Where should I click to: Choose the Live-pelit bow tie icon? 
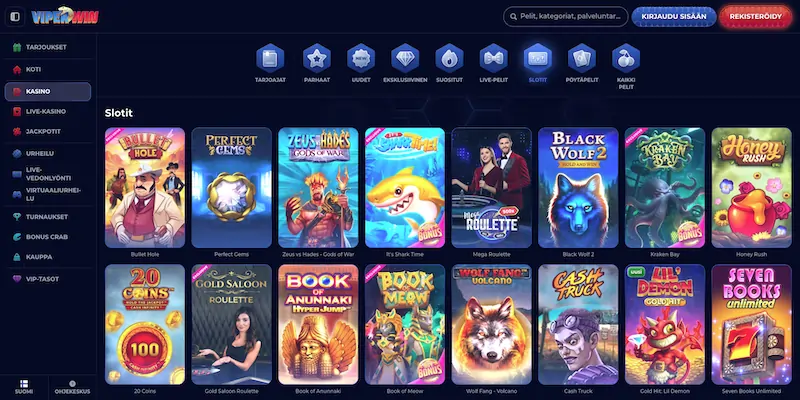coord(493,58)
